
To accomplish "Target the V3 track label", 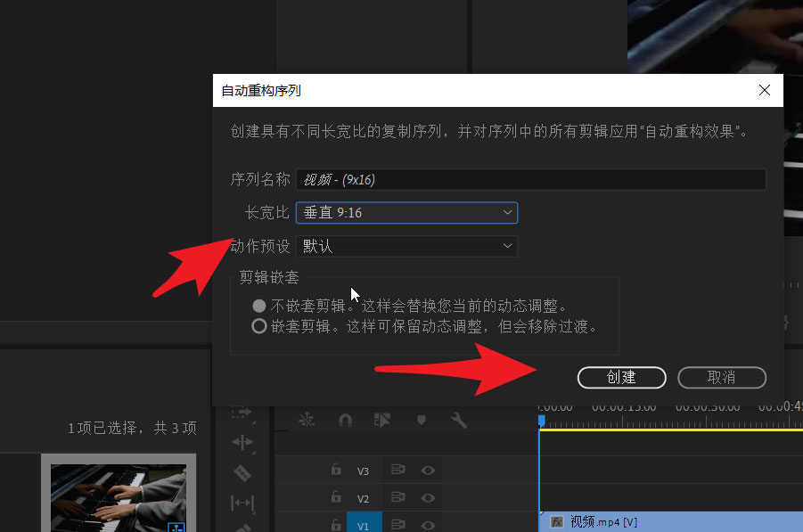I will pyautogui.click(x=363, y=471).
